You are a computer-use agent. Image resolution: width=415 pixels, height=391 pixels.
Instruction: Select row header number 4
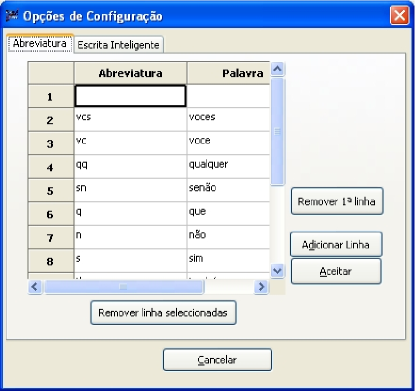point(50,167)
